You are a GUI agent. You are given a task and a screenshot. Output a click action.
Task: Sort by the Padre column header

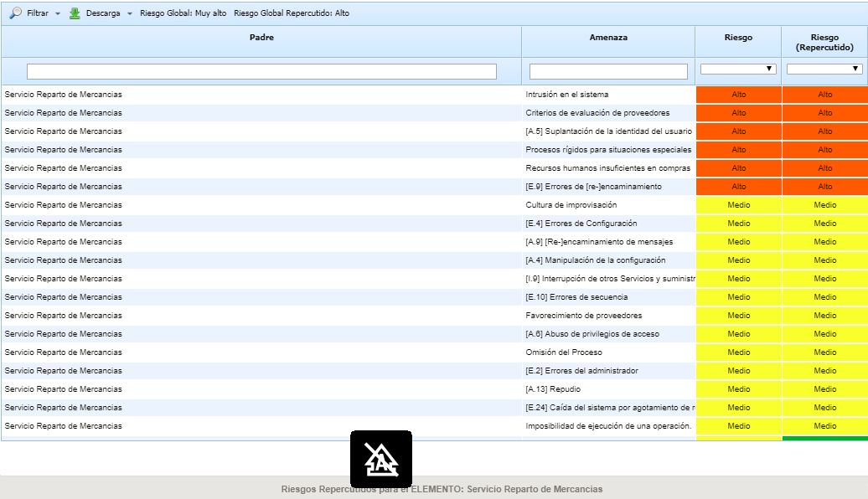click(x=261, y=38)
